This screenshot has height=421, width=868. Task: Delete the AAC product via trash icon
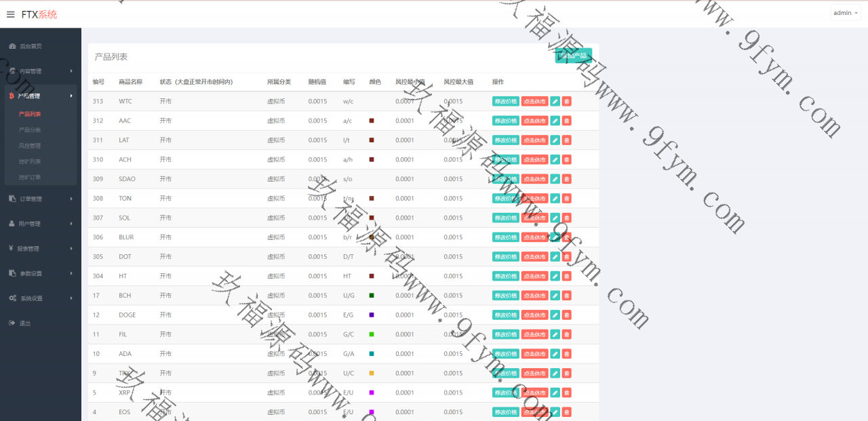click(x=567, y=121)
